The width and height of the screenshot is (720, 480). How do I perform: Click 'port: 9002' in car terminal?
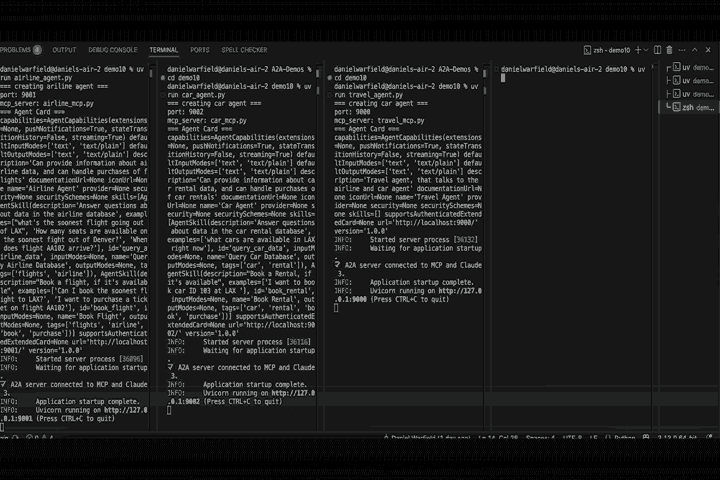(185, 112)
